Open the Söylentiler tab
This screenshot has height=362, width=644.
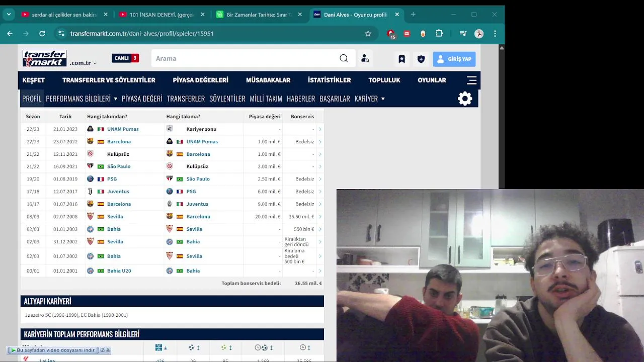point(227,99)
